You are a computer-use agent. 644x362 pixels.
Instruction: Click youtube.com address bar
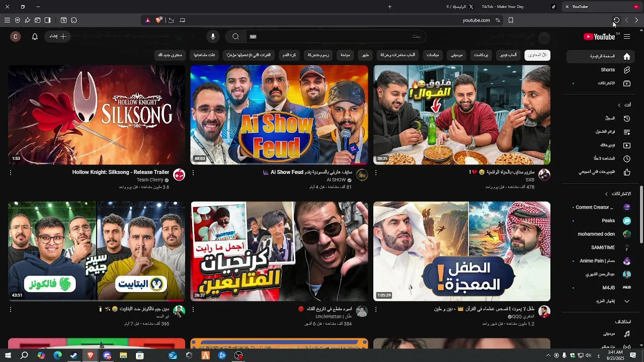476,20
